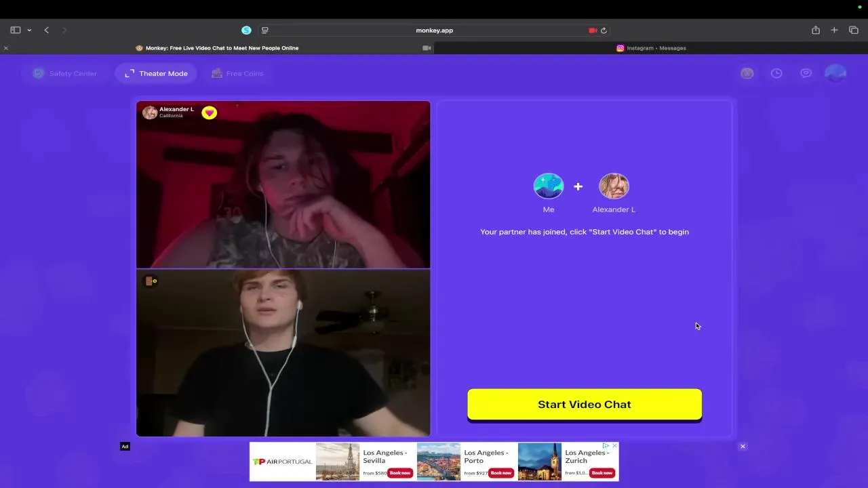This screenshot has height=488, width=868.
Task: Click the name Alexander L on video
Action: (x=176, y=109)
